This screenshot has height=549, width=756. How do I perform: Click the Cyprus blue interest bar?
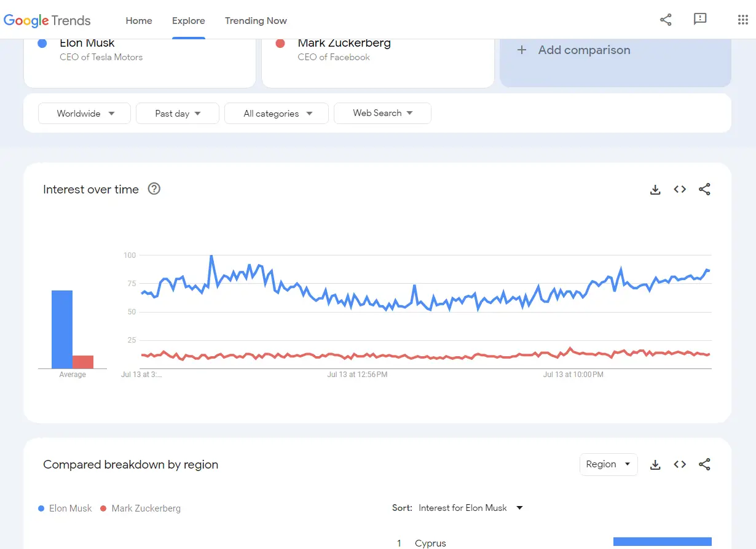click(663, 542)
